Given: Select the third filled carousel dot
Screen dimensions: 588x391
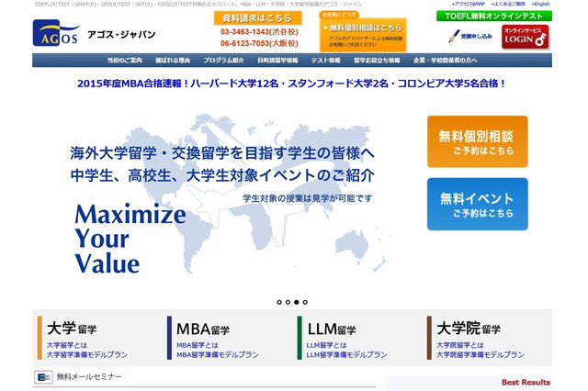Looking at the screenshot, I should 296,302.
